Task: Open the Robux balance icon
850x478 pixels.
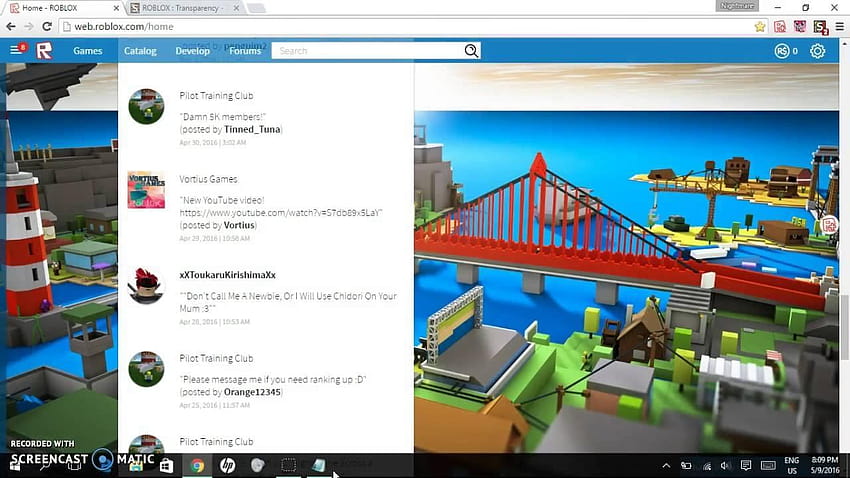Action: [781, 51]
